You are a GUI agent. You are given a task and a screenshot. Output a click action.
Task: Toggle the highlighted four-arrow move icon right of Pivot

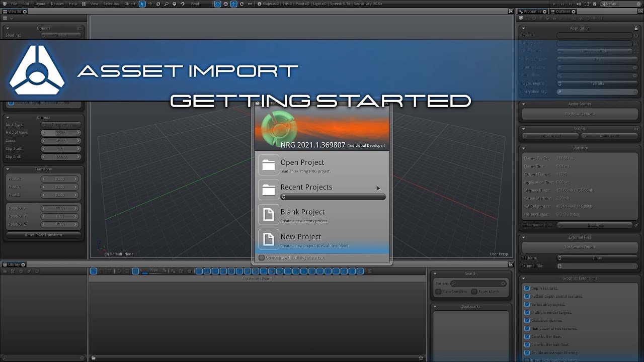[x=233, y=4]
